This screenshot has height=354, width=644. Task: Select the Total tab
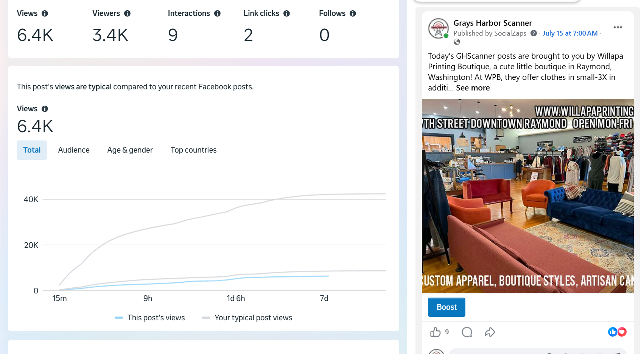(x=32, y=150)
